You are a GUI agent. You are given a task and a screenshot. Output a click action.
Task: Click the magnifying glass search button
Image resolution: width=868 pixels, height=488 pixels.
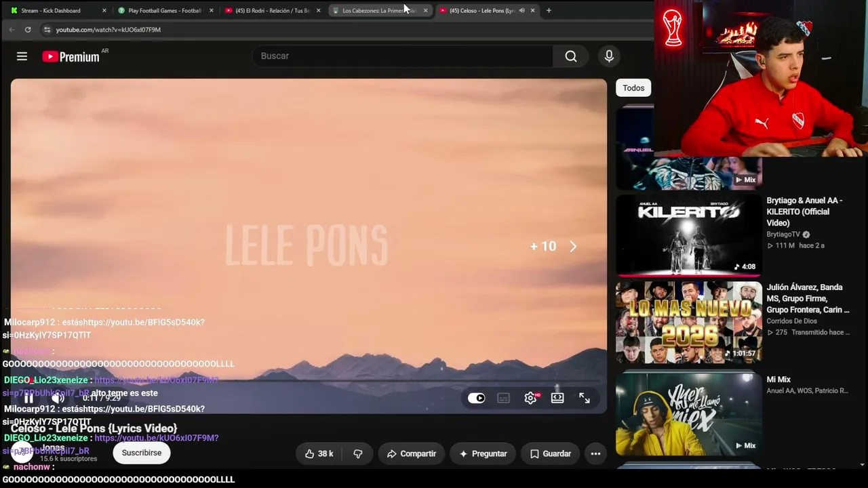(571, 56)
